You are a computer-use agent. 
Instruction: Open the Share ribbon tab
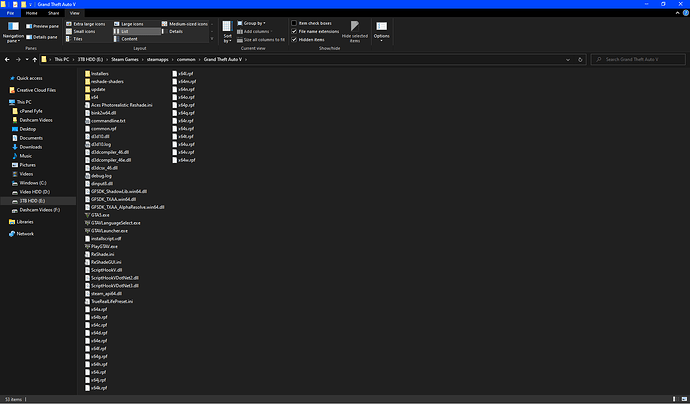[x=54, y=13]
